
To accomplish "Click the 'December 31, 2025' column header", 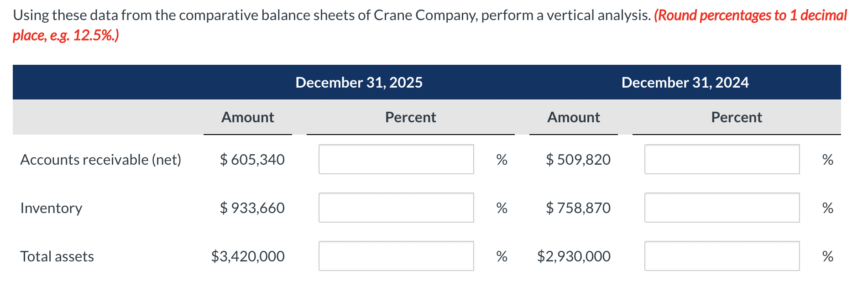I will click(x=359, y=83).
